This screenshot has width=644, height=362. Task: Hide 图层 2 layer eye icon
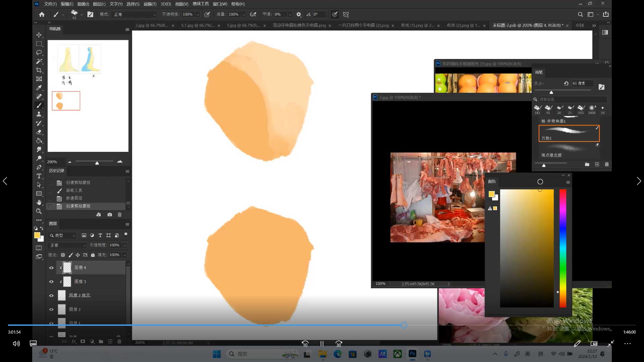[51, 310]
